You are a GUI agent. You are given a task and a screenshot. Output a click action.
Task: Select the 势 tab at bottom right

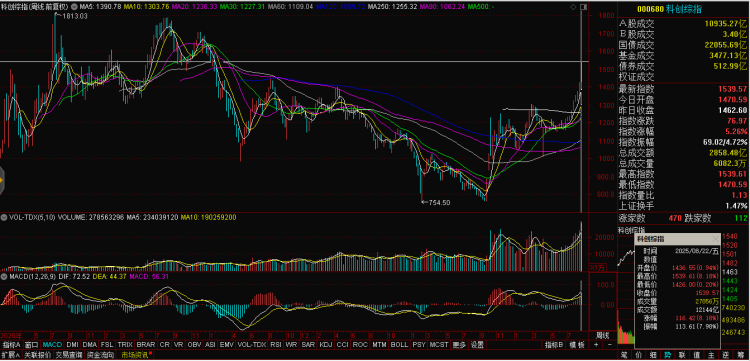coord(667,355)
